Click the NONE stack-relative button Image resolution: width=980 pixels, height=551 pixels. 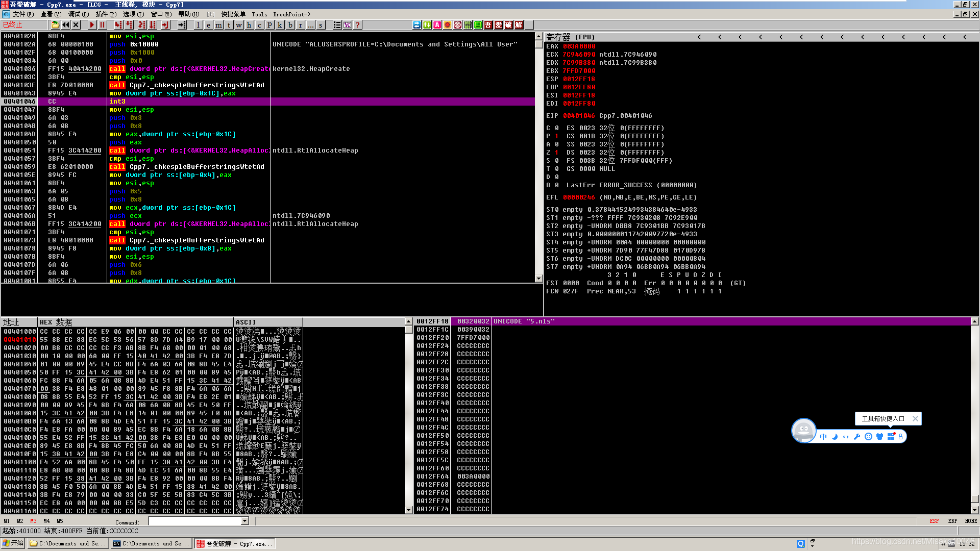click(971, 521)
